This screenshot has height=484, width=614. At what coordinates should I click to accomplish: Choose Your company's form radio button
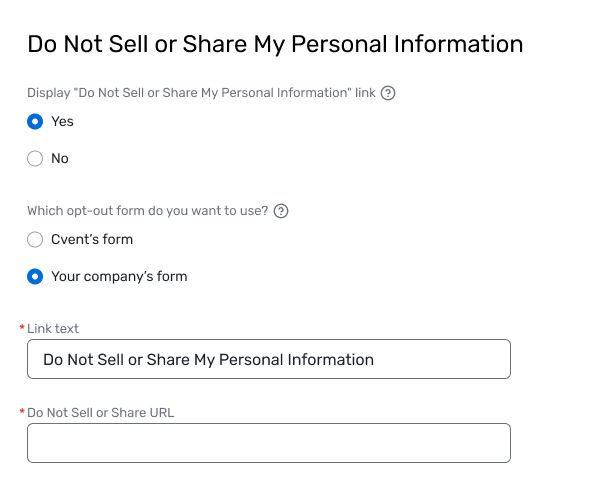pyautogui.click(x=35, y=276)
